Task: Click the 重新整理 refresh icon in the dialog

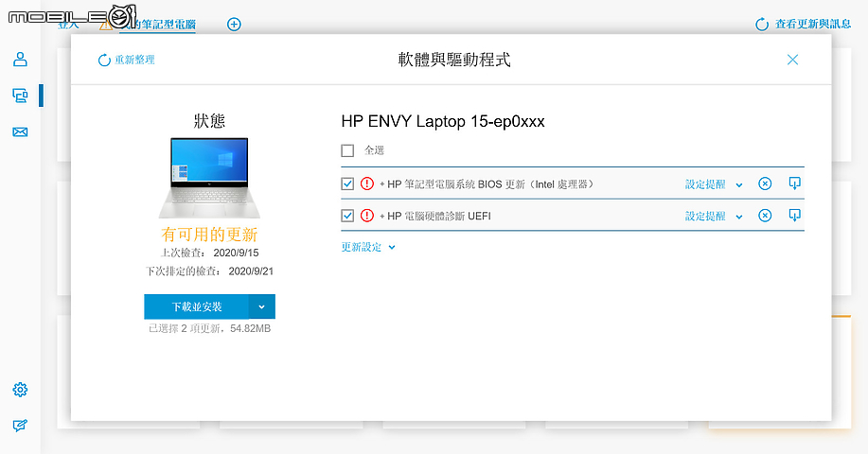Action: coord(104,60)
